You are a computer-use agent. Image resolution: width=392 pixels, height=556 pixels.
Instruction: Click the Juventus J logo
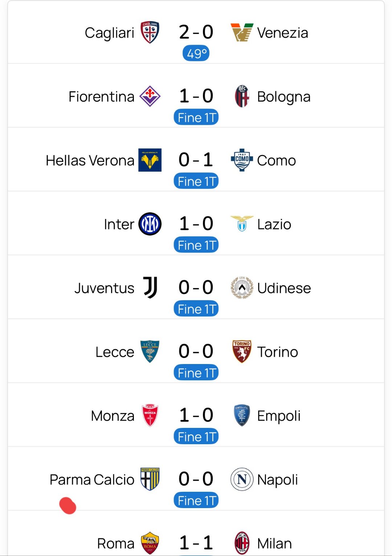tap(150, 288)
